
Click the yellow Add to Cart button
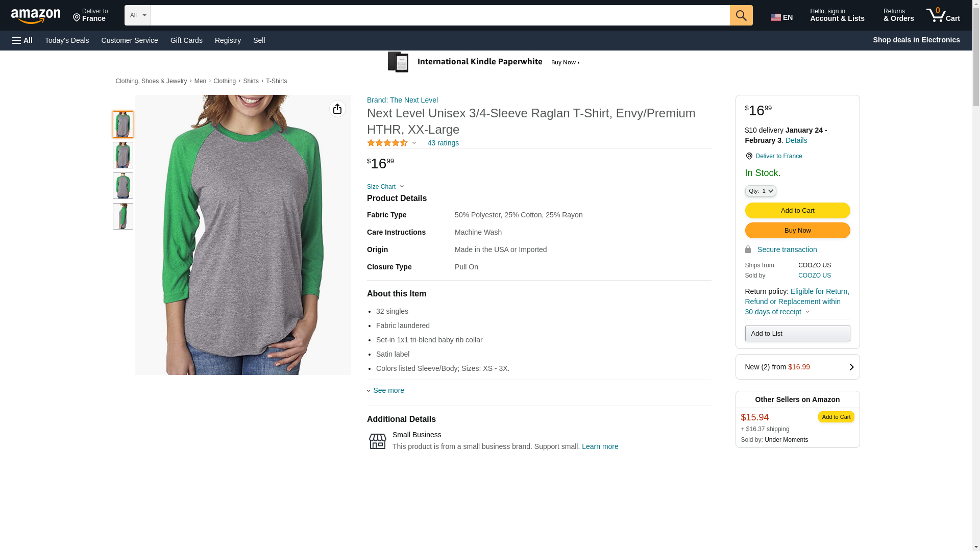pyautogui.click(x=797, y=210)
